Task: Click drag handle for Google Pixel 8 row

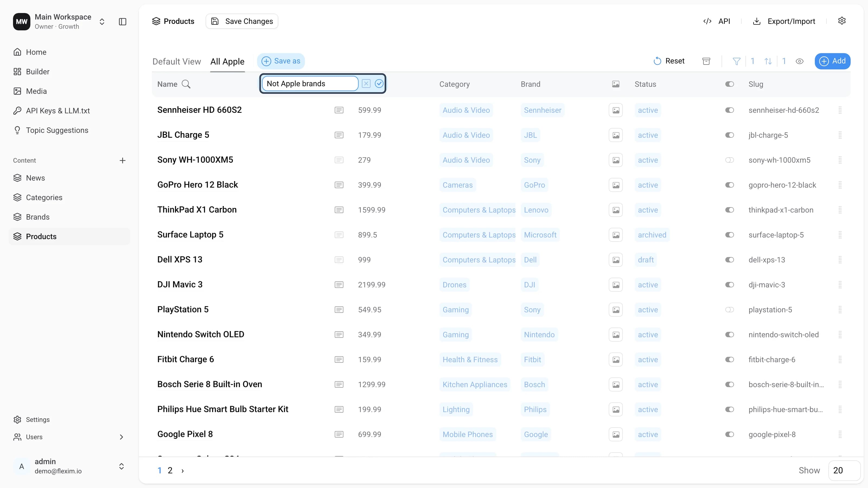Action: tap(840, 434)
